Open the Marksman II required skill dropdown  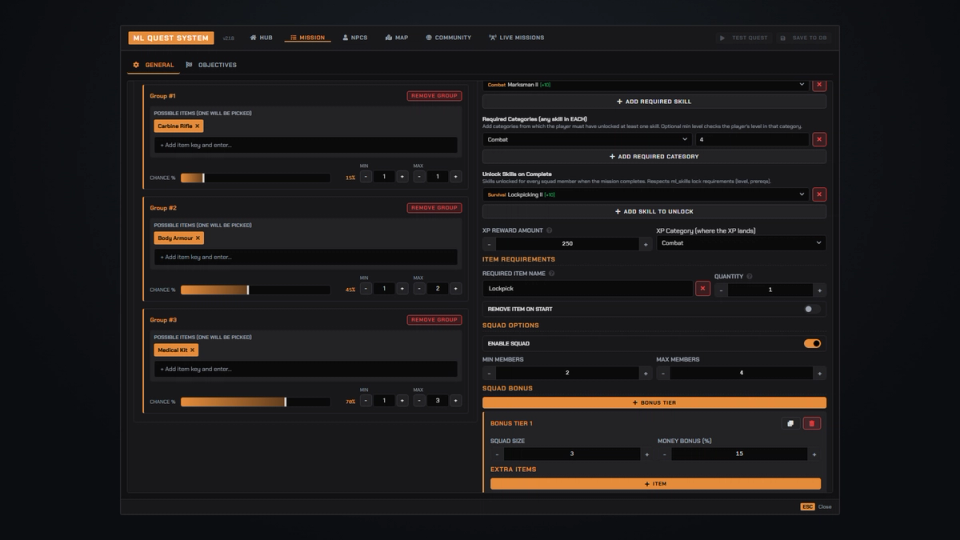[645, 84]
